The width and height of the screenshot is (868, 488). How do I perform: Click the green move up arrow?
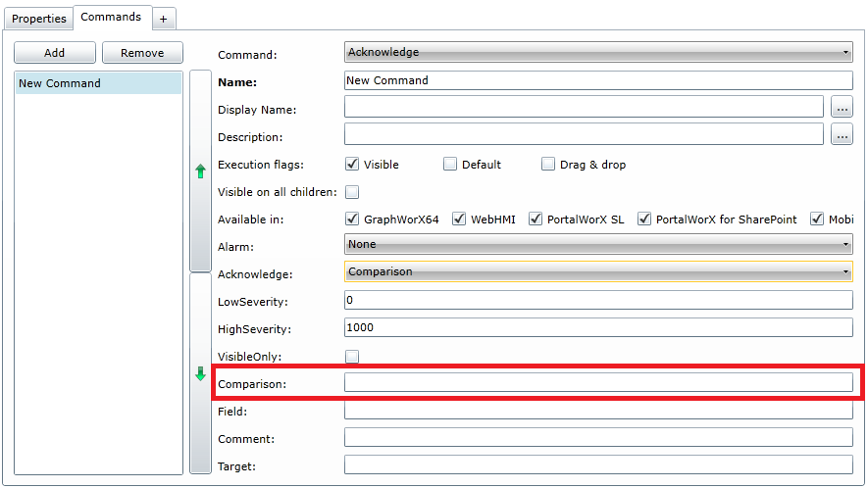click(200, 171)
